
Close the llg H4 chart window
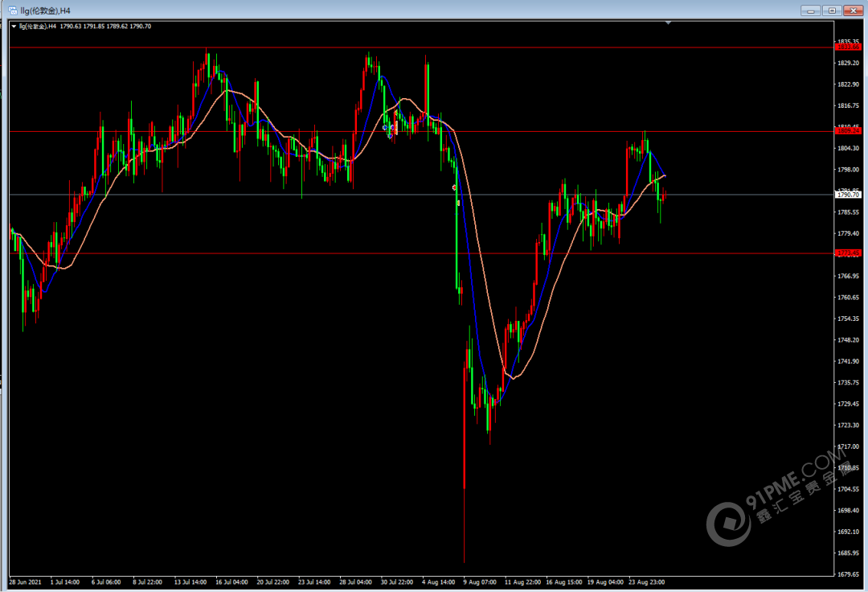click(x=852, y=10)
